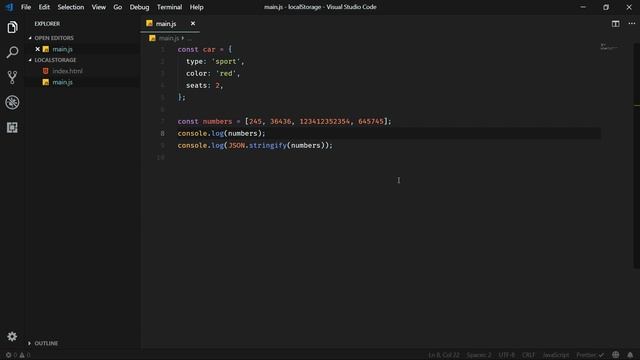The image size is (640, 360).
Task: Click the editor vertical scrollbar
Action: 637,155
